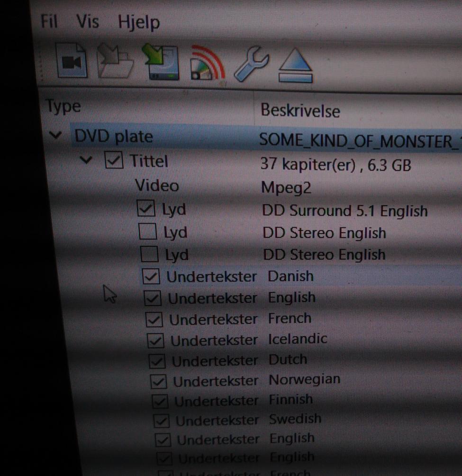Screen dimensions: 462x476
Task: Uncheck the Swedish Undertekster checkbox
Action: pyautogui.click(x=162, y=421)
